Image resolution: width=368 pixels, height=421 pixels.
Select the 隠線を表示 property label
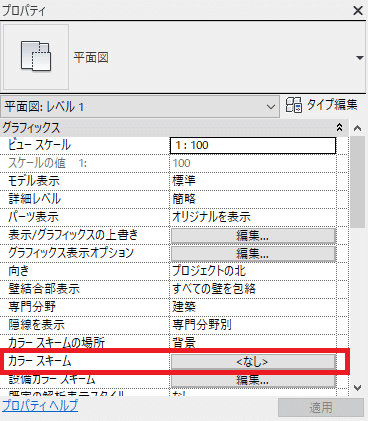click(x=36, y=325)
